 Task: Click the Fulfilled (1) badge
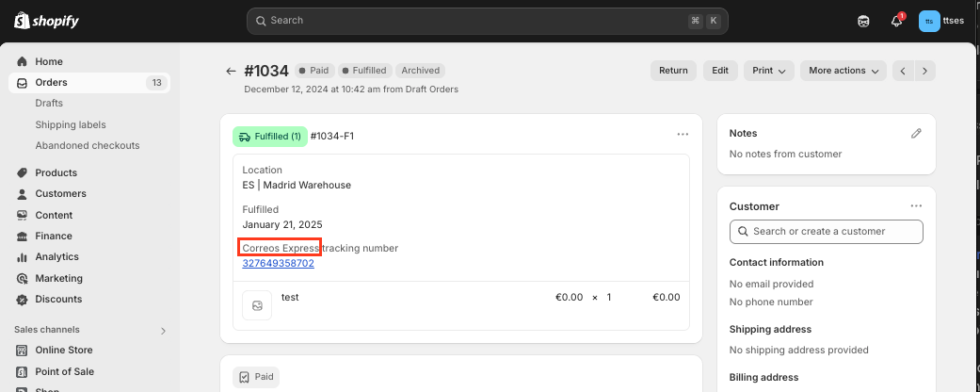click(x=270, y=137)
